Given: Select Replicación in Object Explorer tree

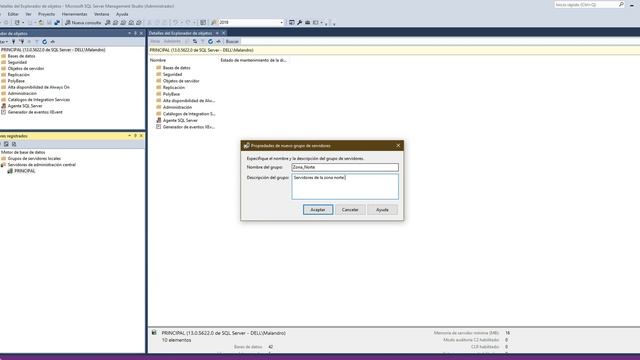Looking at the screenshot, I should click(19, 75).
